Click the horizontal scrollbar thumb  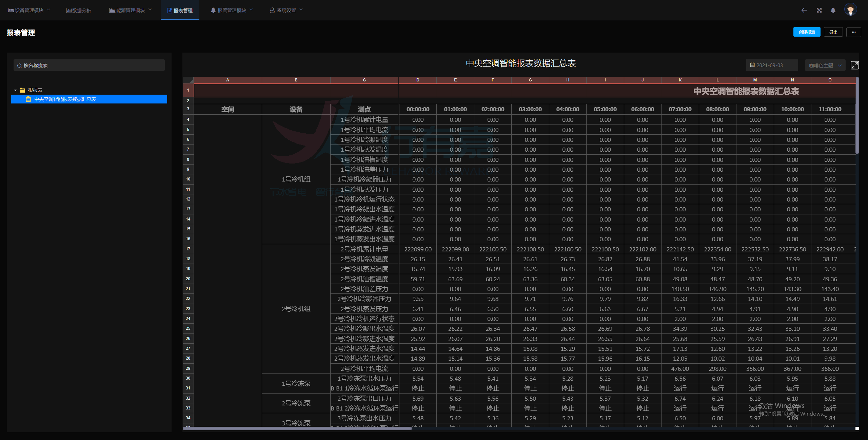click(297, 428)
